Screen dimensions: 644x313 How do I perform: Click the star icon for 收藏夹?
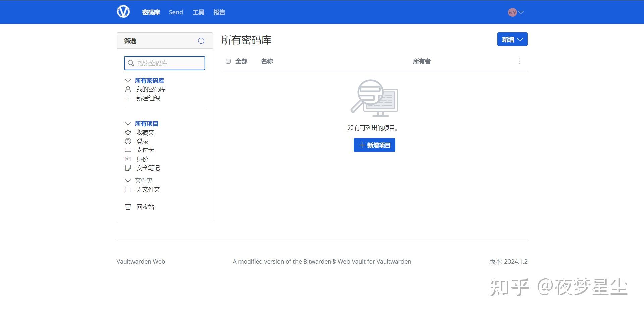point(128,132)
